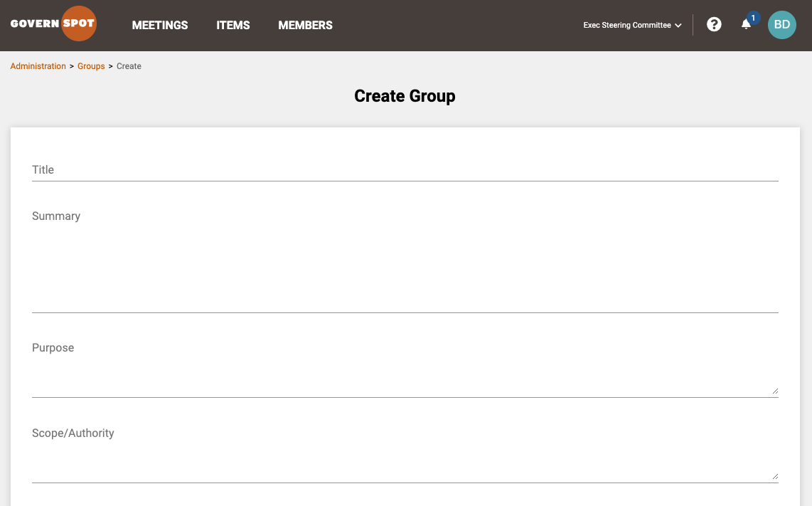This screenshot has width=812, height=506.
Task: Click the Scope/Authority field resize handle
Action: pos(775,476)
